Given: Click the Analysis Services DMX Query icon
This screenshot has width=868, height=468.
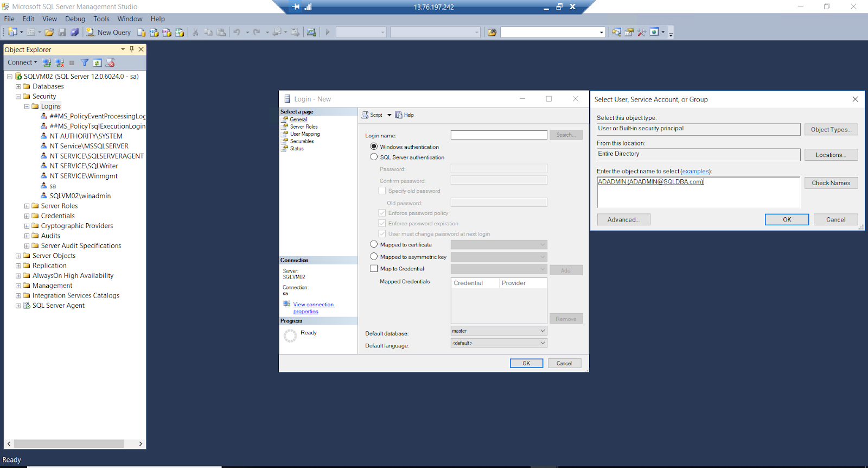Looking at the screenshot, I should 167,33.
